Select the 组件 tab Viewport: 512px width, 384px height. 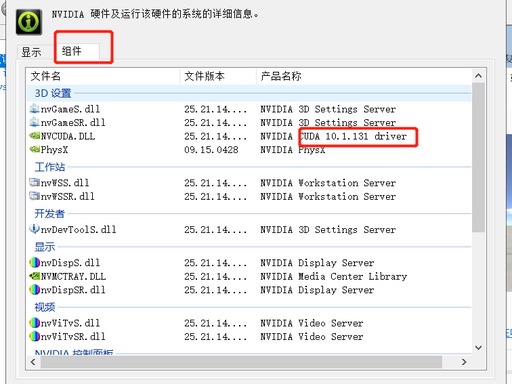(77, 51)
